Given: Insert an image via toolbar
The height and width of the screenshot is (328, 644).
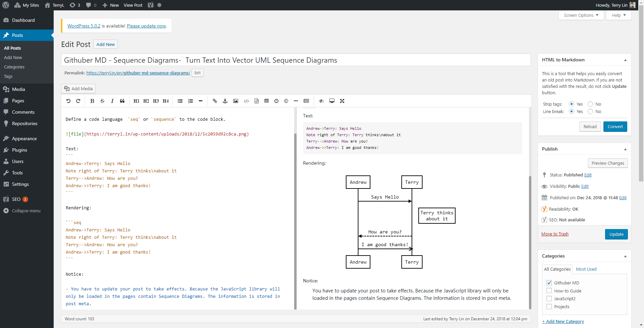Looking at the screenshot, I should click(x=236, y=101).
